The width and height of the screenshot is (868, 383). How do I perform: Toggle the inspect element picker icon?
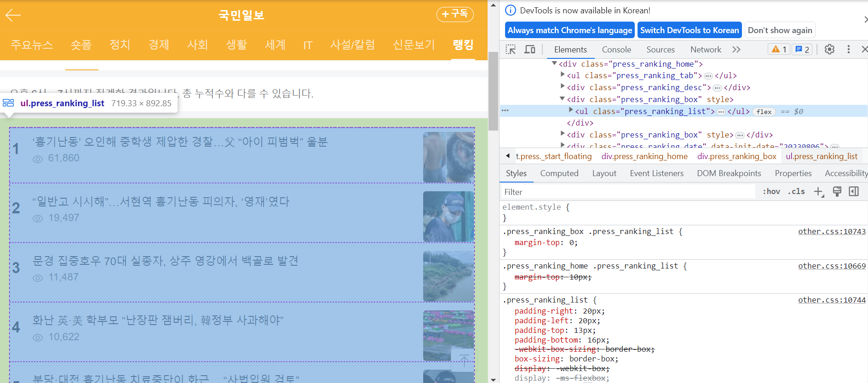pyautogui.click(x=511, y=49)
